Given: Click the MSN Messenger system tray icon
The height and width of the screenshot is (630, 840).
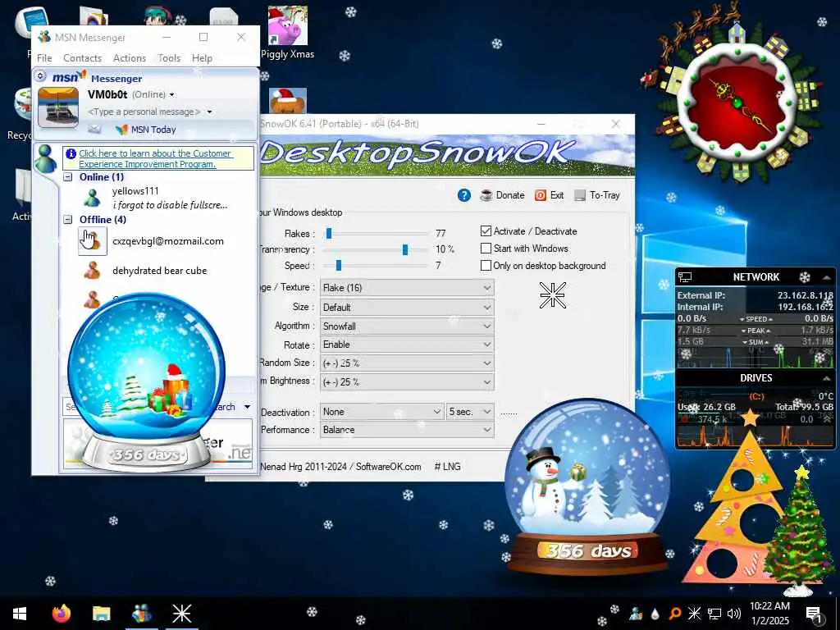Looking at the screenshot, I should [636, 614].
